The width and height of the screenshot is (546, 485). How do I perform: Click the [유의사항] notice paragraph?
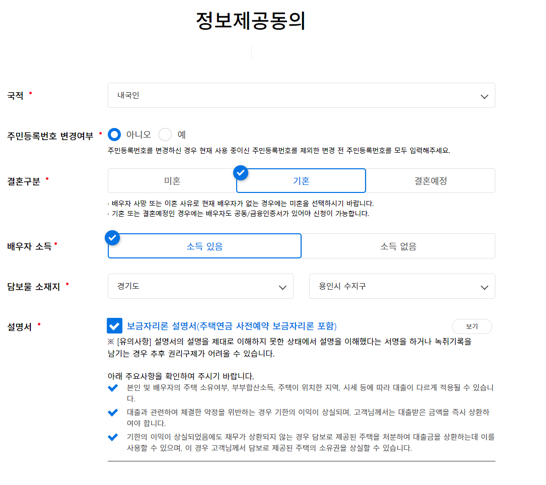pos(289,347)
